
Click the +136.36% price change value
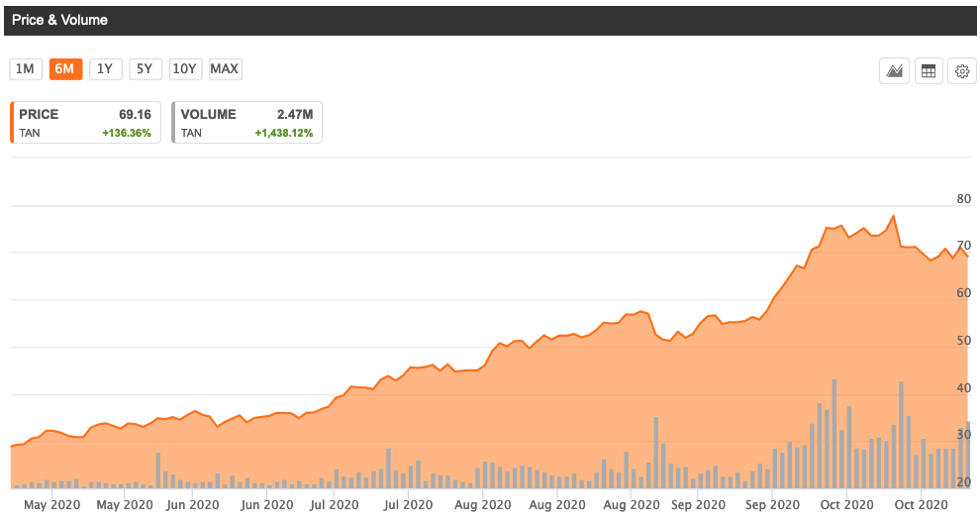[127, 133]
